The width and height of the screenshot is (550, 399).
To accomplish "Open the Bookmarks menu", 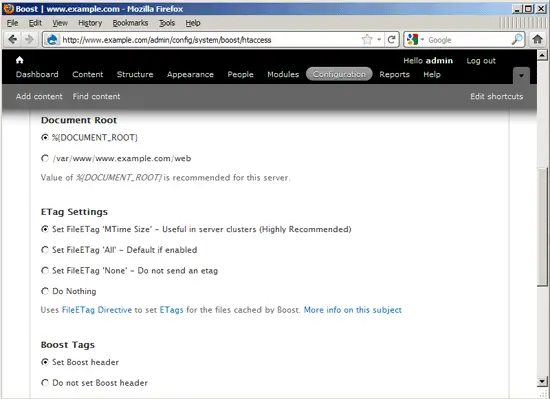I will pyautogui.click(x=130, y=23).
